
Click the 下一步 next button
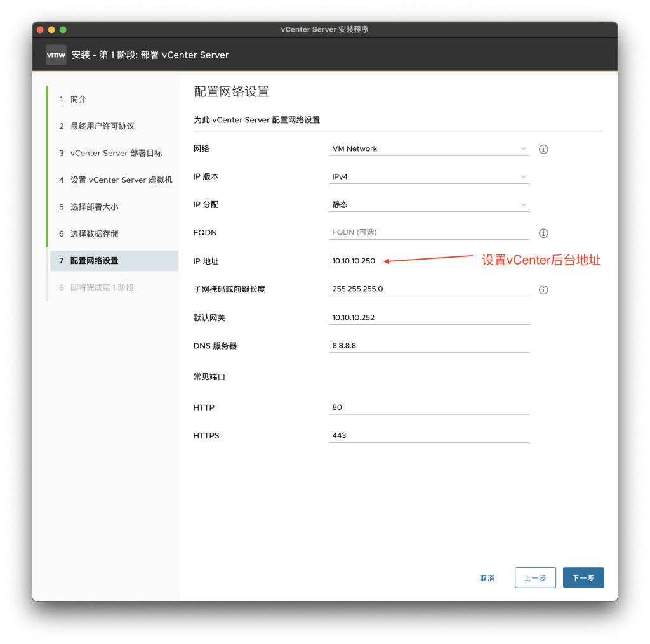[583, 577]
